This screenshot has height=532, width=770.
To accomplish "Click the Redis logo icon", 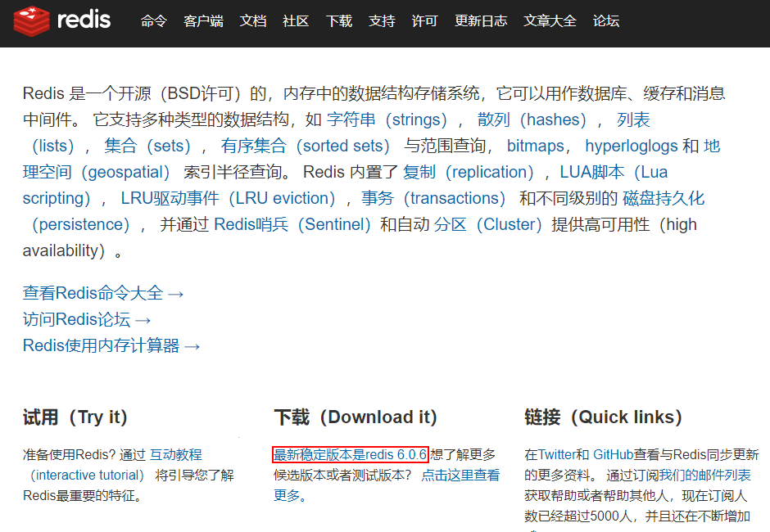I will pos(33,21).
